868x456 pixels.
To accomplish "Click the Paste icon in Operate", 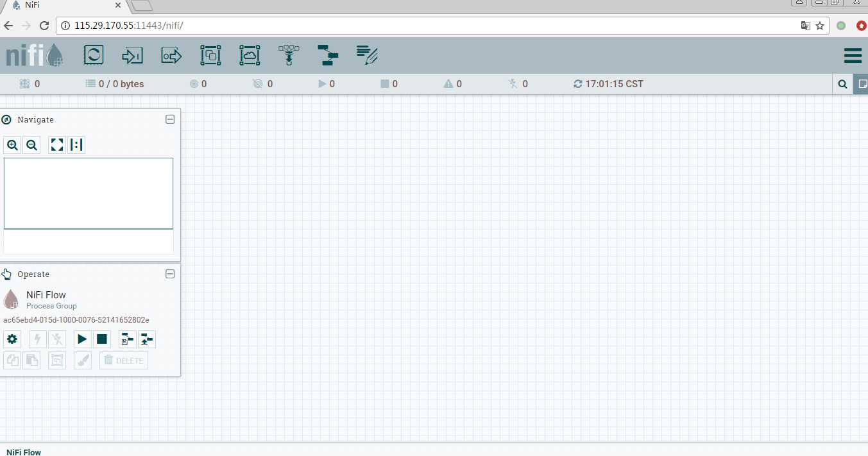I will coord(31,360).
